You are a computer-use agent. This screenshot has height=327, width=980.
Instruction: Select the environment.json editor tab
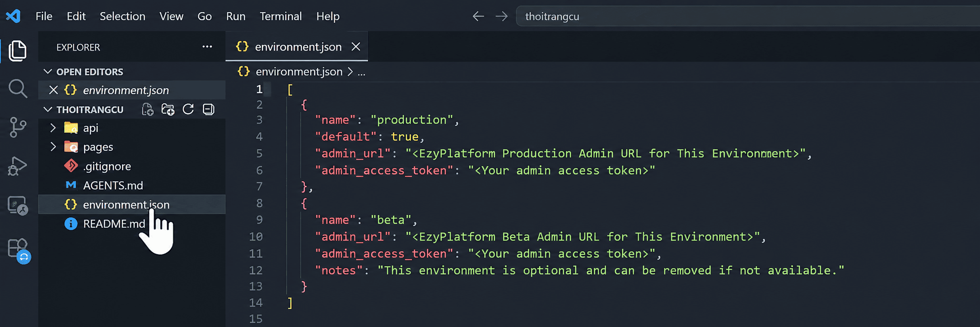pos(297,46)
